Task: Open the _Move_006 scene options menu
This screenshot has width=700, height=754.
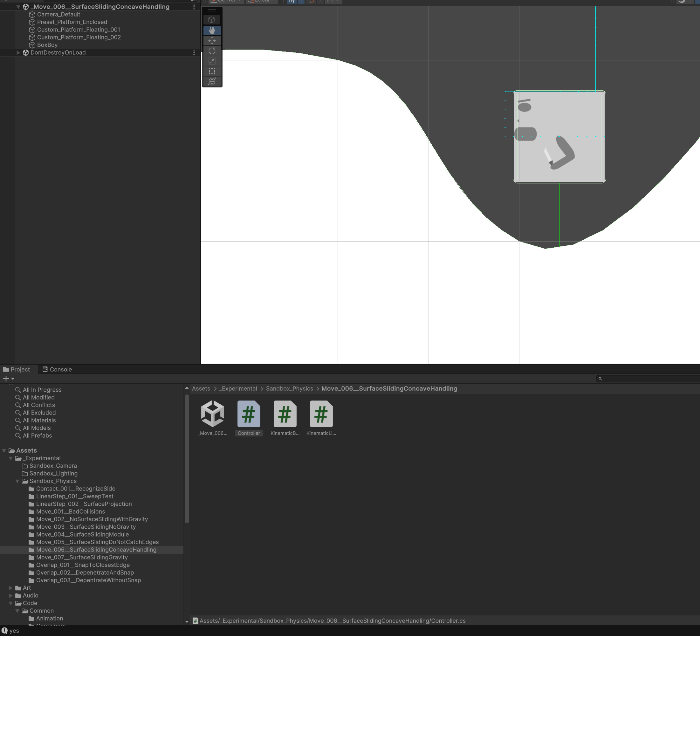Action: click(194, 7)
